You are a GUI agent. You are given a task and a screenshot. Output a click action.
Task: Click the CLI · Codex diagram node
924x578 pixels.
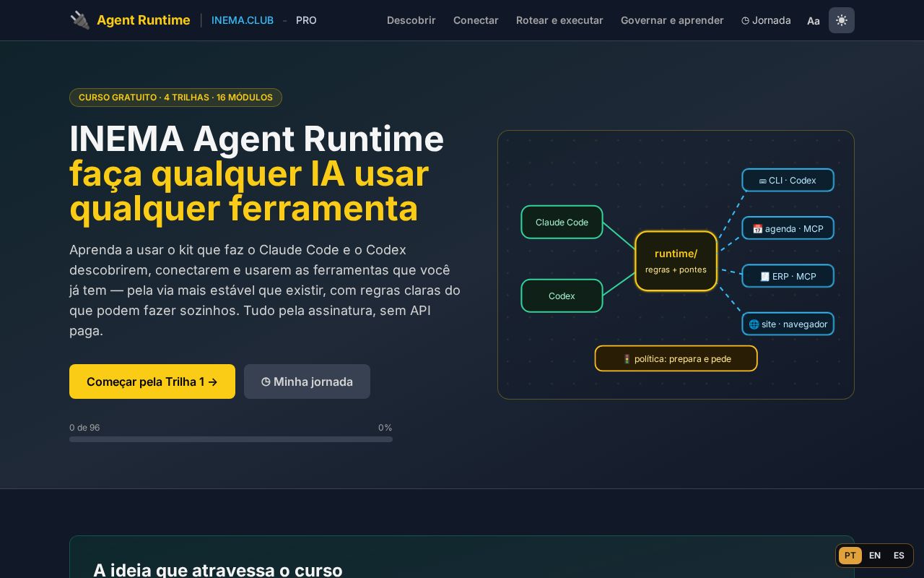(x=788, y=181)
